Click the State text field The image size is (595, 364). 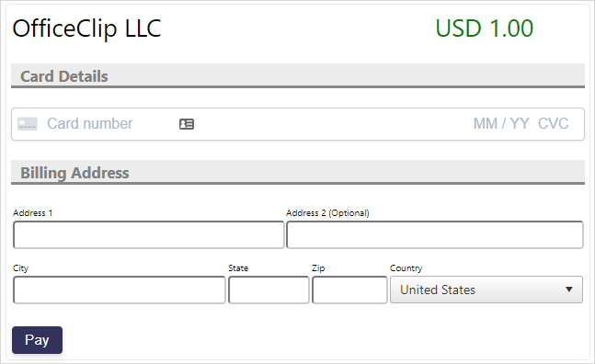(269, 290)
